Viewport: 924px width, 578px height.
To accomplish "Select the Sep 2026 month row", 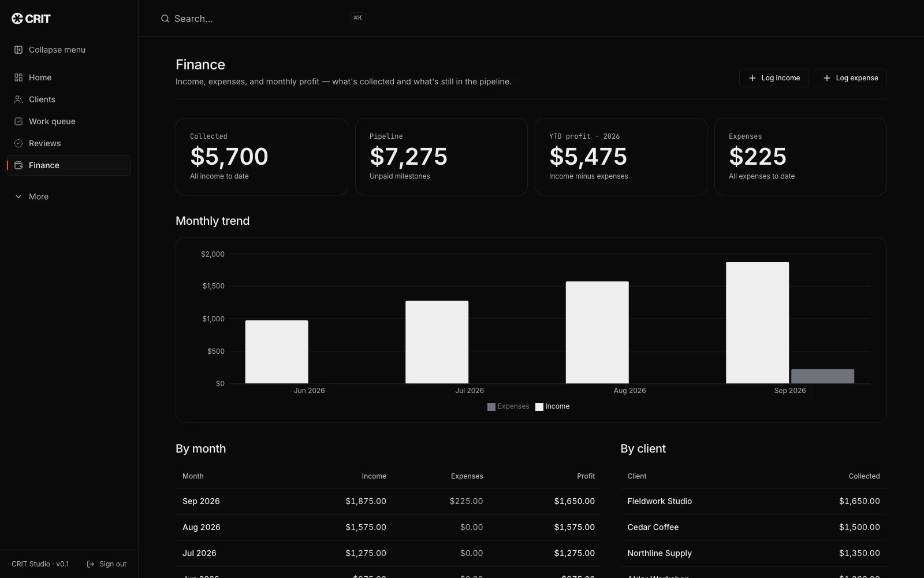I will coord(389,501).
